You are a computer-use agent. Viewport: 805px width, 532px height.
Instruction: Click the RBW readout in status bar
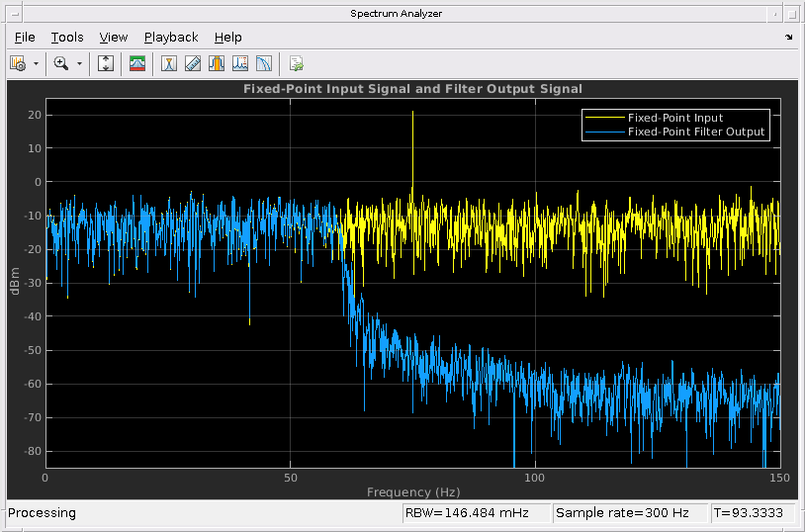(465, 513)
